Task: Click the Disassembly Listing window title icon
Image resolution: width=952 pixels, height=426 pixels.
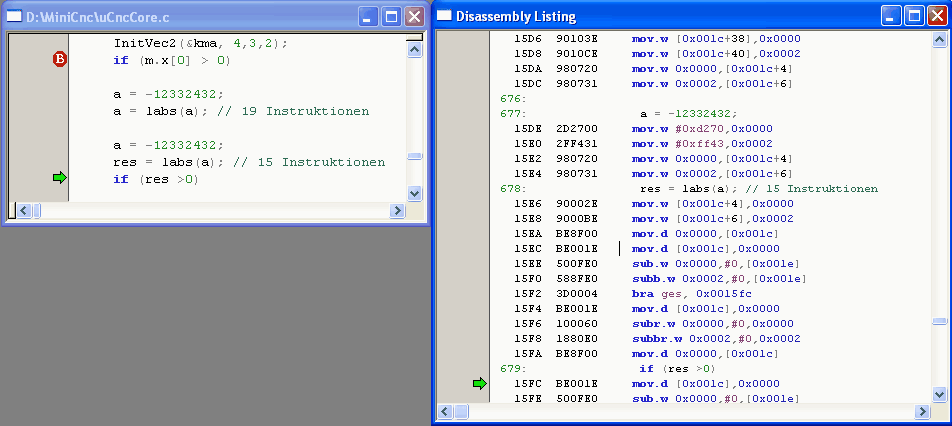Action: (x=444, y=16)
